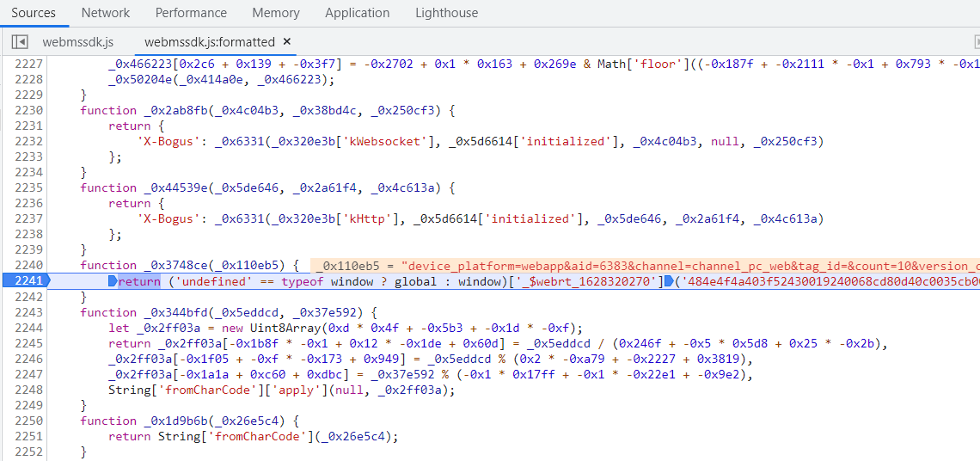Open the Network panel tab
980x461 pixels.
[106, 13]
